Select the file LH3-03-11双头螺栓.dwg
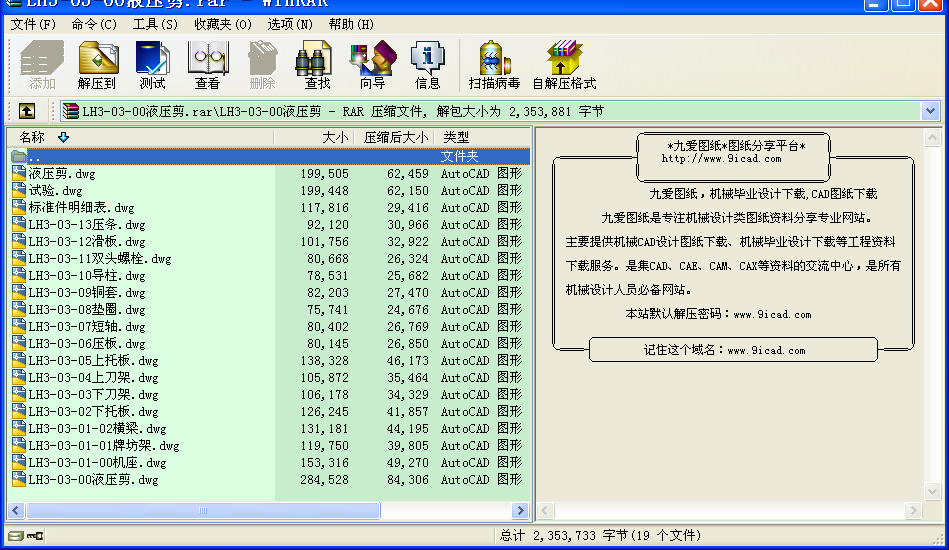This screenshot has width=949, height=550. coord(100,259)
